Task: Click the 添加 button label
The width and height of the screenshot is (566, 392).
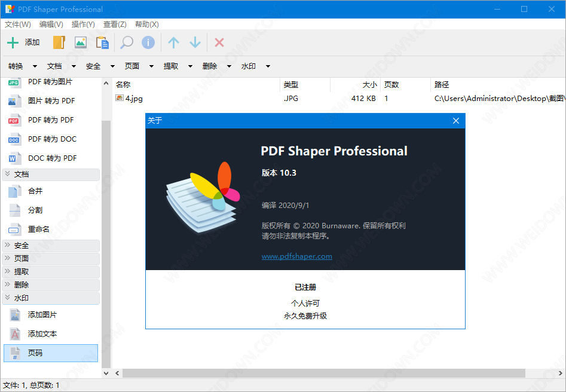Action: [x=32, y=42]
